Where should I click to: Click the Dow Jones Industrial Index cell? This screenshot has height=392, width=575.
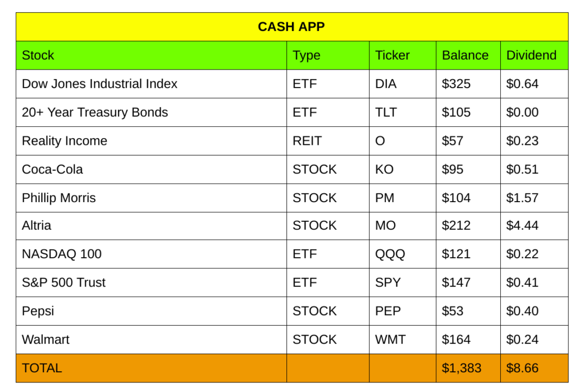99,84
